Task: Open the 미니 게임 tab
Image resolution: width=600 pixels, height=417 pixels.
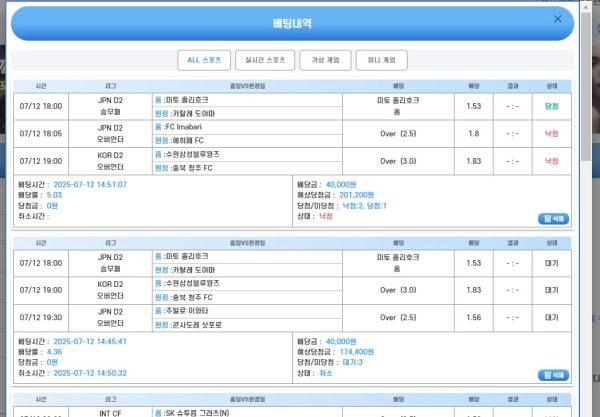Action: 382,60
